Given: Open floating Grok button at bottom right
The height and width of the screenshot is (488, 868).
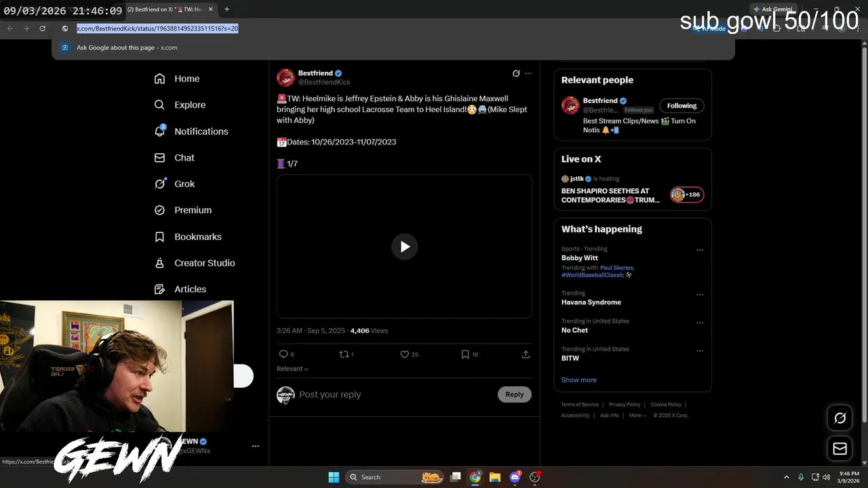Looking at the screenshot, I should pos(840,418).
